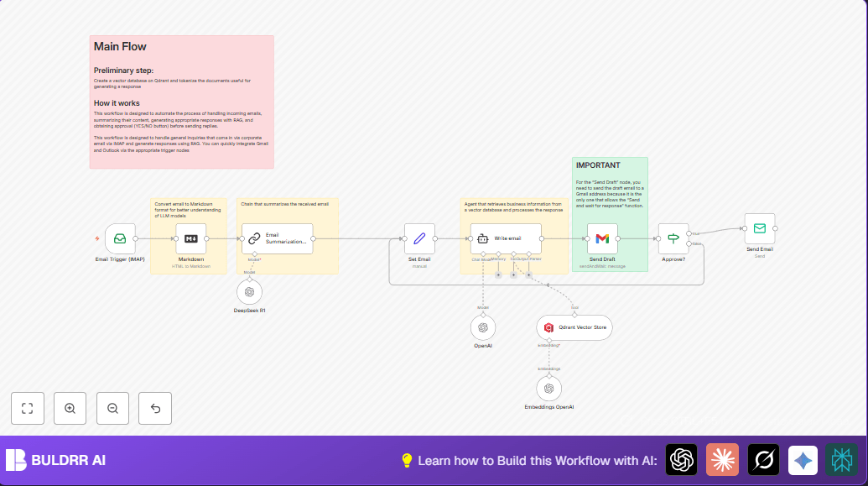Click the black slashed-circle AI icon
This screenshot has width=868, height=486.
(763, 460)
